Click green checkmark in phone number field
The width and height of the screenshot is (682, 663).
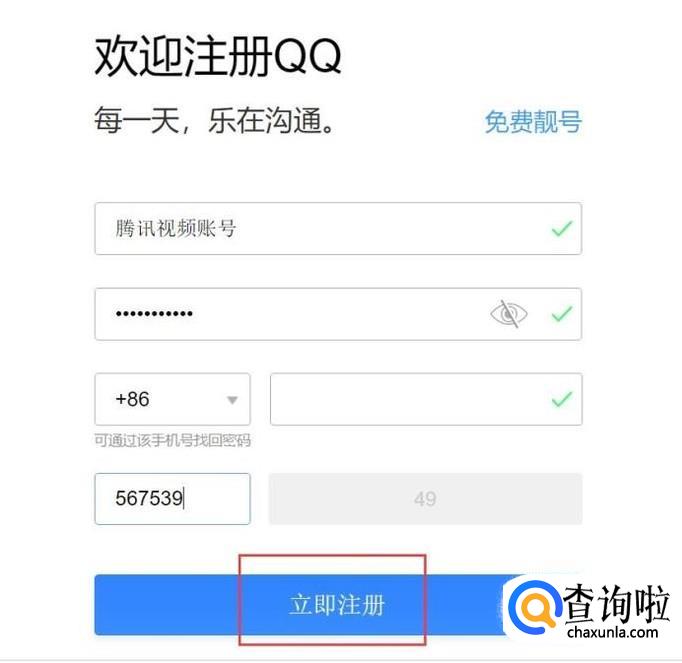click(562, 399)
